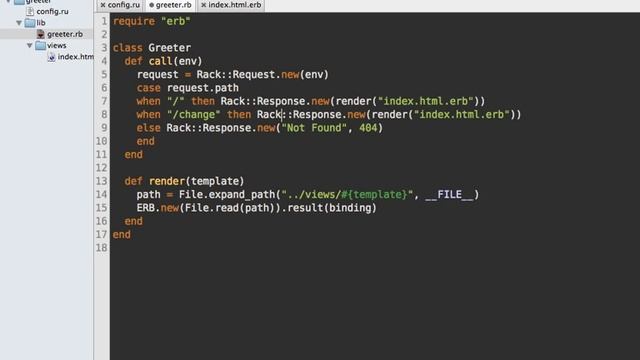
Task: Click 'render(template)' method definition
Action: [196, 181]
